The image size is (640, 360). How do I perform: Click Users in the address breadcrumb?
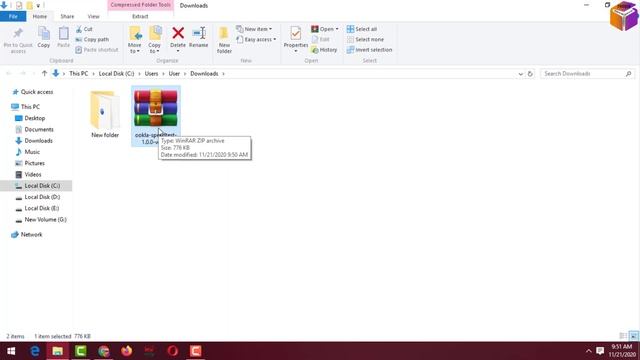151,73
